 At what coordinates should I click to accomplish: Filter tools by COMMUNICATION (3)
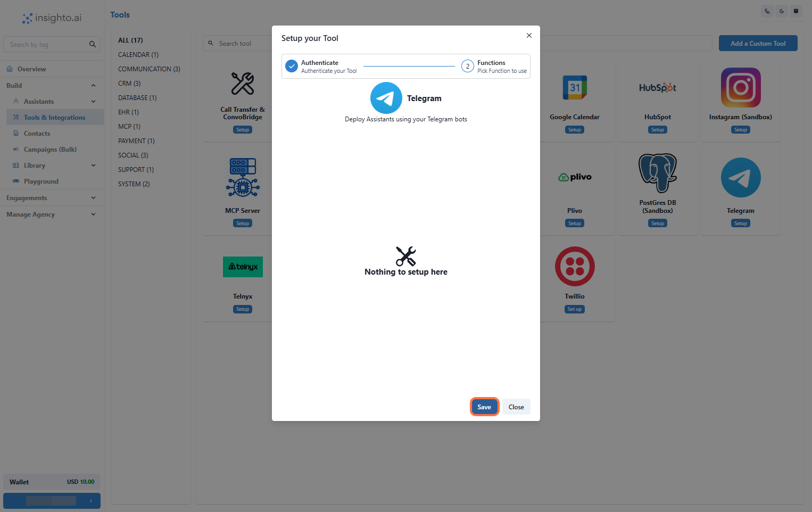pyautogui.click(x=149, y=69)
